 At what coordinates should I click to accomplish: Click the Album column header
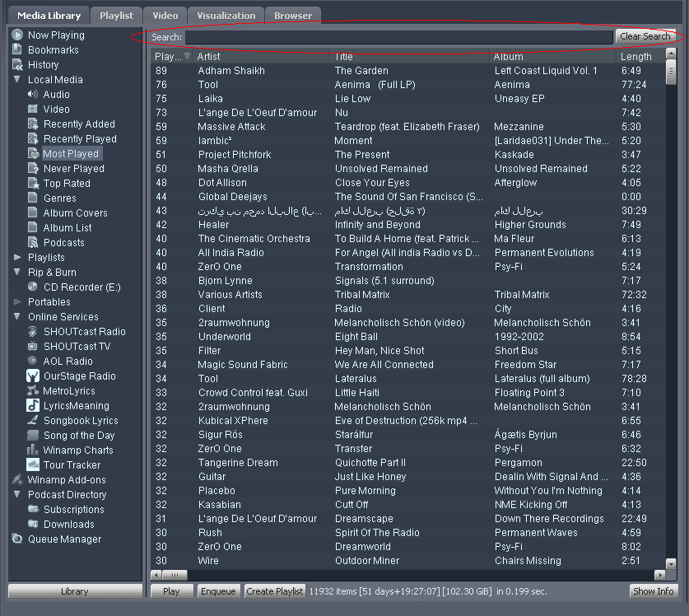[552, 56]
